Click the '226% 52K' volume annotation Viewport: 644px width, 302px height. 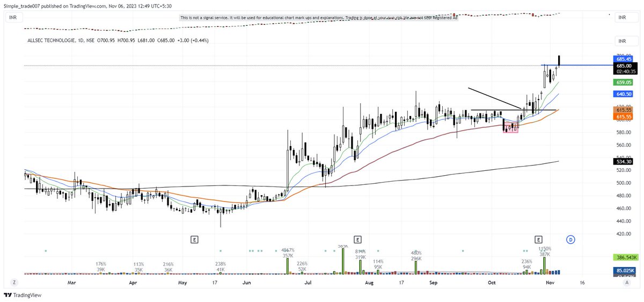click(302, 267)
